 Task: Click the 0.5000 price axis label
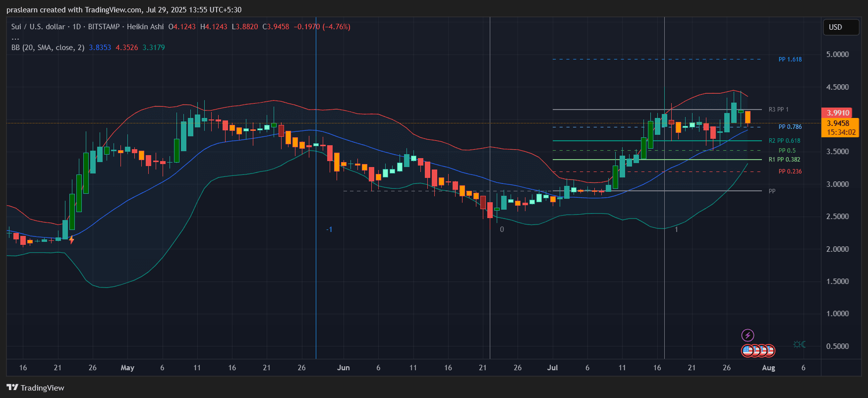point(837,346)
